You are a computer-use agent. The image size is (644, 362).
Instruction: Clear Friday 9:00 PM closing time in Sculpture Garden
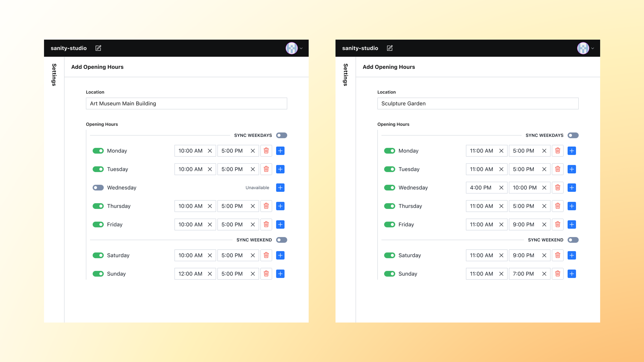click(x=544, y=224)
